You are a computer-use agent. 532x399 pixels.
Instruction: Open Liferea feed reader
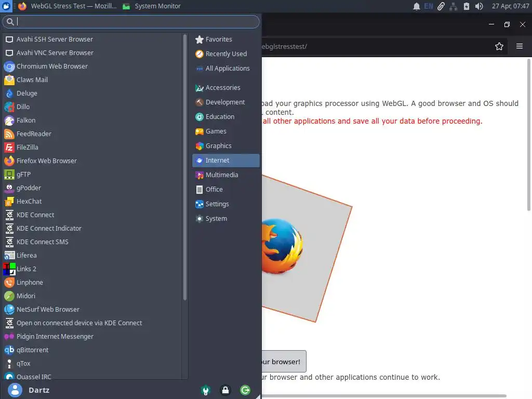point(92,256)
